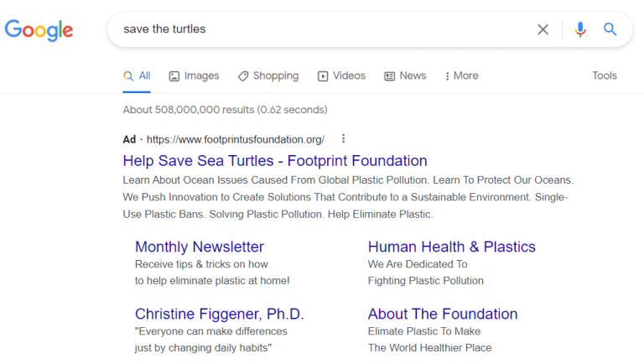
Task: Select the All results tab
Action: pos(137,76)
